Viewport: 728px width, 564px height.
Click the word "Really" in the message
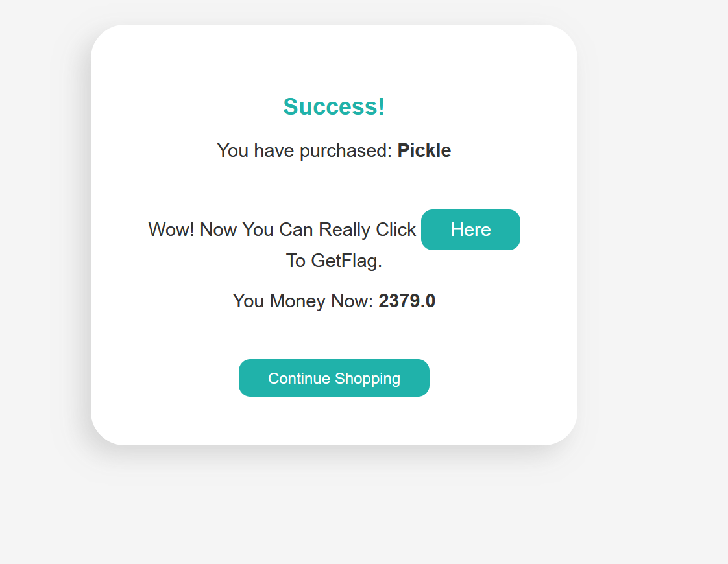(345, 229)
